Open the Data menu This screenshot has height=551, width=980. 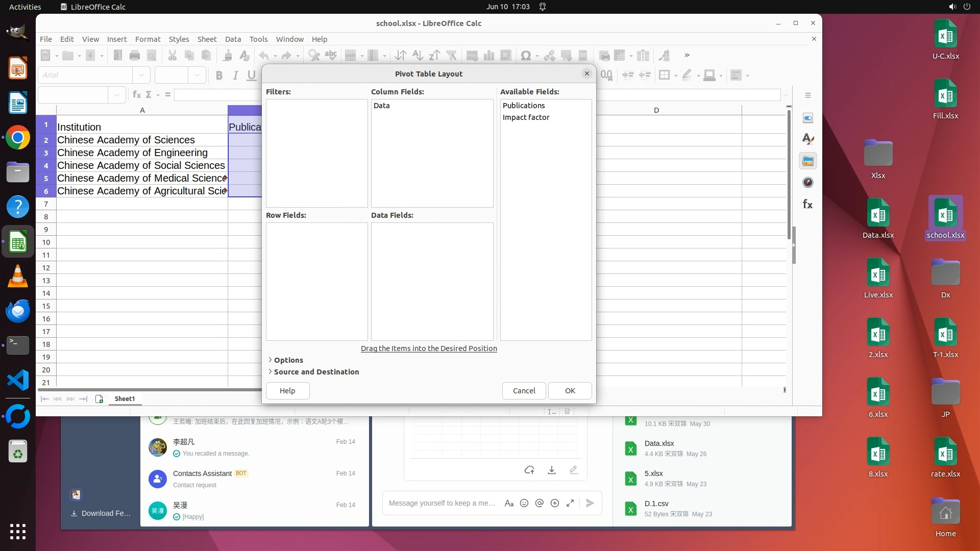233,39
